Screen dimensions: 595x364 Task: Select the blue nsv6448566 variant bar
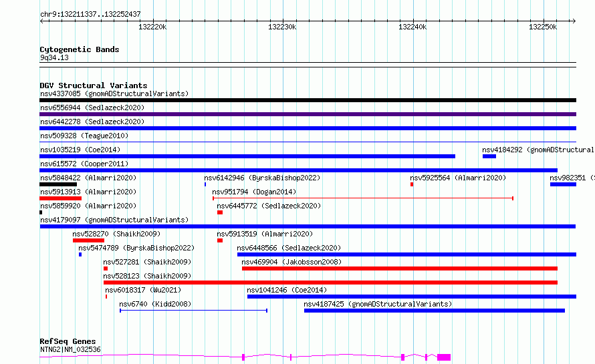pos(406,254)
